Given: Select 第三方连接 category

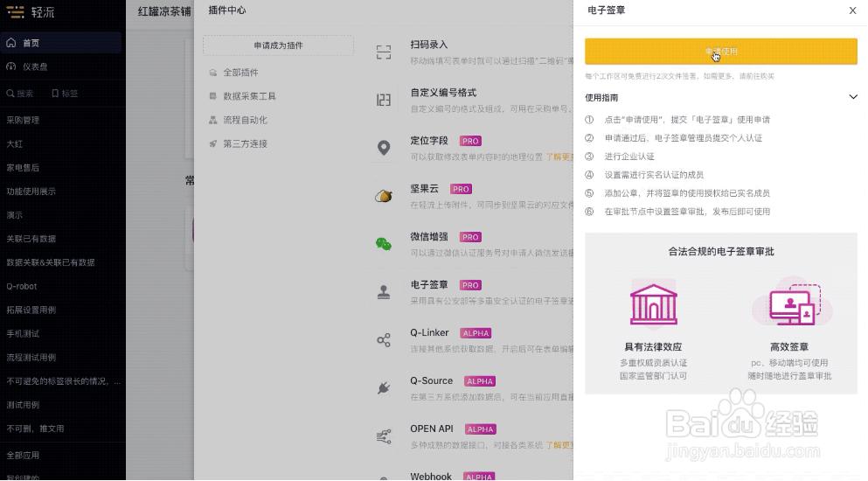Looking at the screenshot, I should 245,144.
